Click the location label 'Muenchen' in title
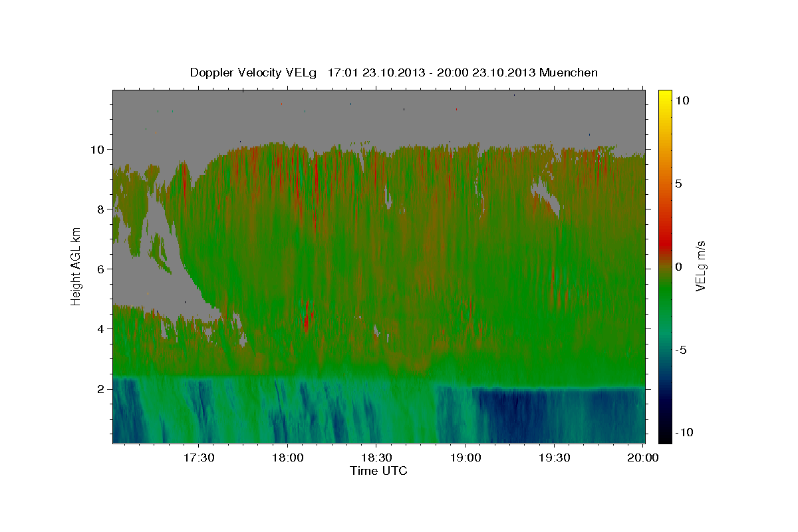Screen dimensions: 798x532 click(x=569, y=72)
